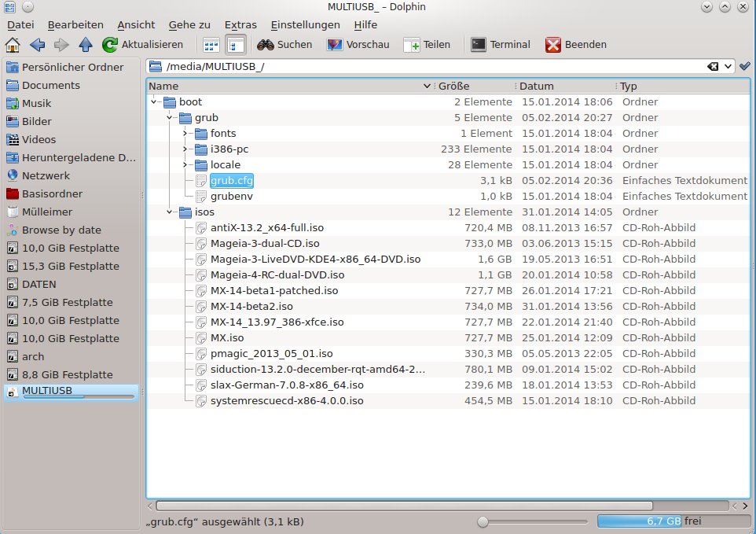Open the DATEN drive
This screenshot has height=534, width=756.
(x=72, y=284)
